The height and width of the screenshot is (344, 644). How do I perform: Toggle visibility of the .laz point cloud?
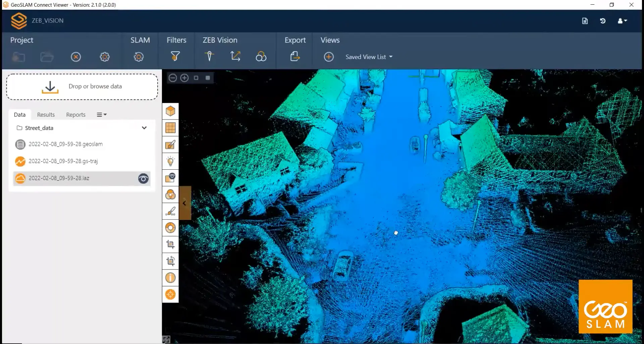143,179
